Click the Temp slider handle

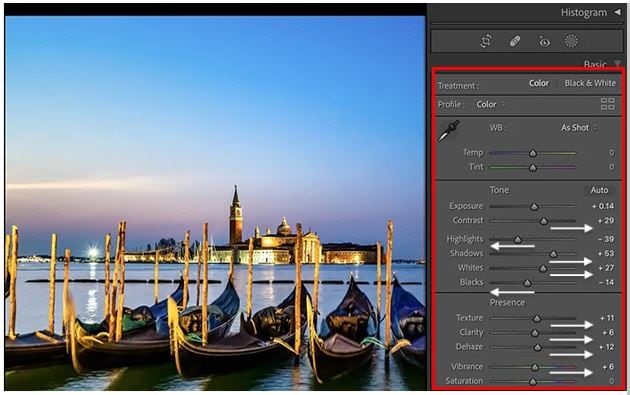(533, 153)
